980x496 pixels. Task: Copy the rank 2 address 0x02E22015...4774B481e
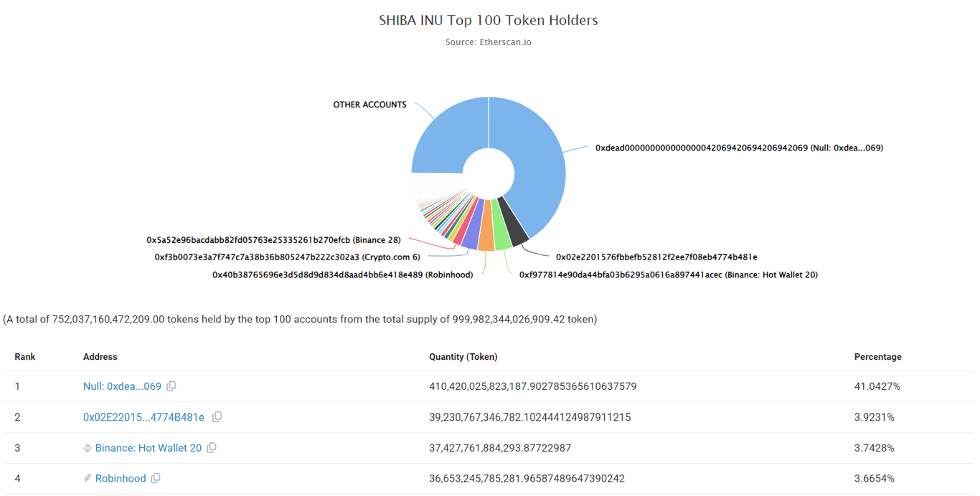(x=217, y=416)
